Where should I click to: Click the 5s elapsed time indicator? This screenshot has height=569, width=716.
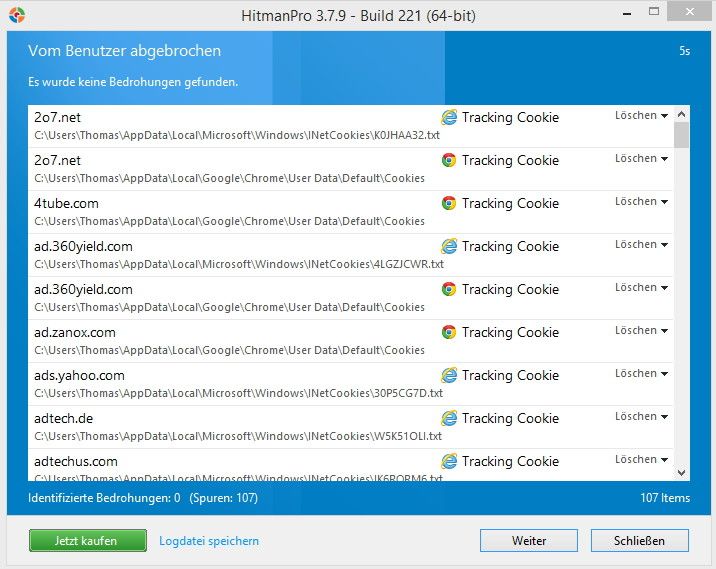tap(684, 51)
